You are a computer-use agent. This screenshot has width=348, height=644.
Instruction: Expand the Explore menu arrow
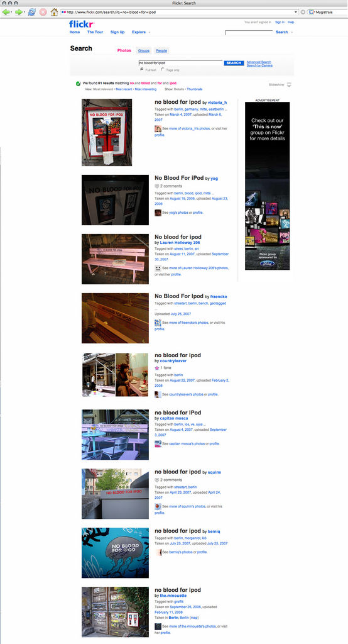(x=149, y=33)
